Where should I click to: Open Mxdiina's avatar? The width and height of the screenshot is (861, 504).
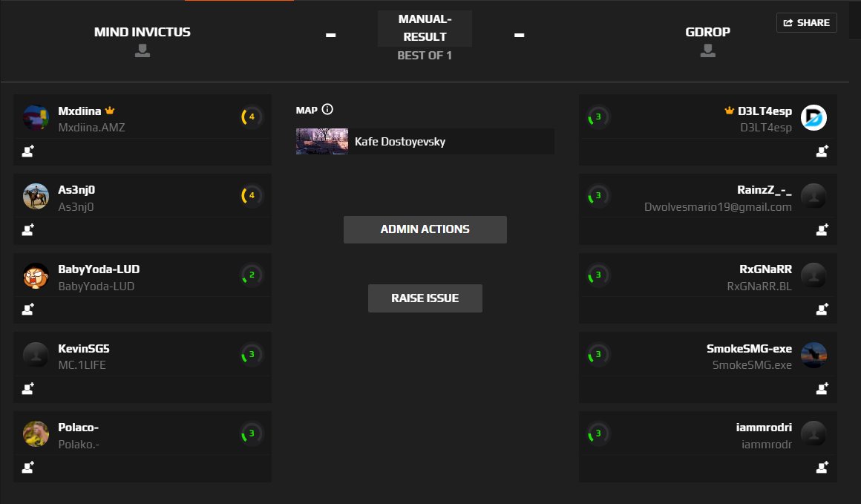(x=36, y=117)
